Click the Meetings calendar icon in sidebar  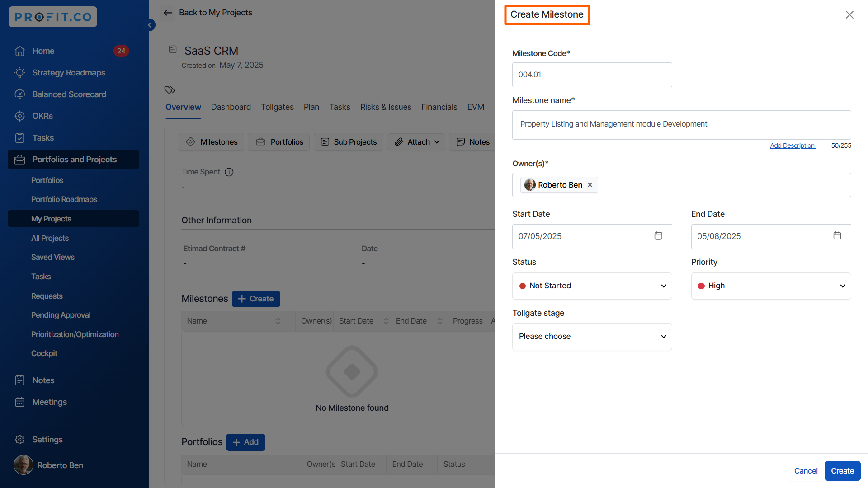coord(19,402)
